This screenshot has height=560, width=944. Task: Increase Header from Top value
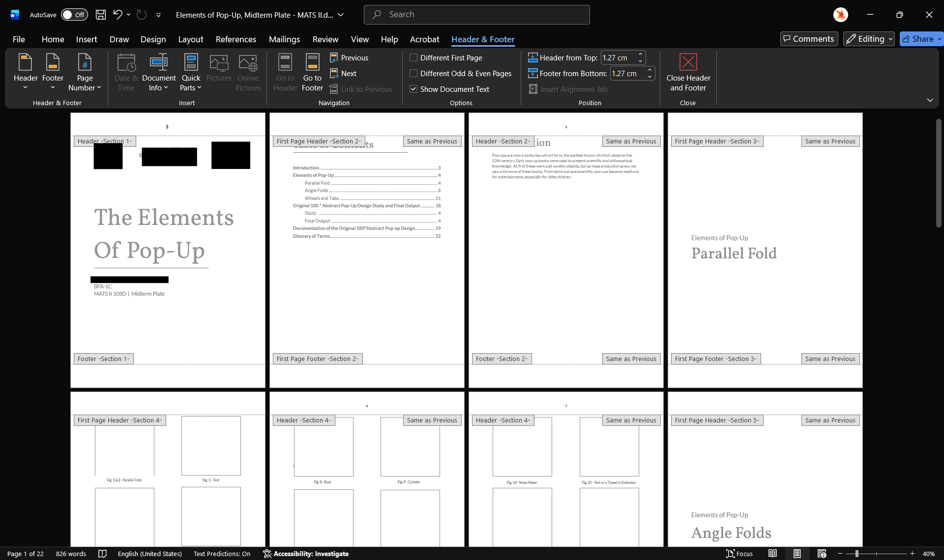point(640,55)
